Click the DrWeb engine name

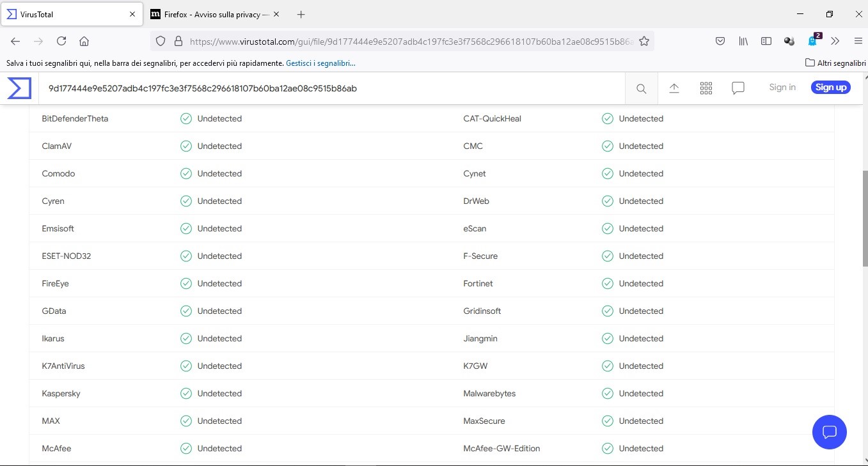tap(476, 201)
